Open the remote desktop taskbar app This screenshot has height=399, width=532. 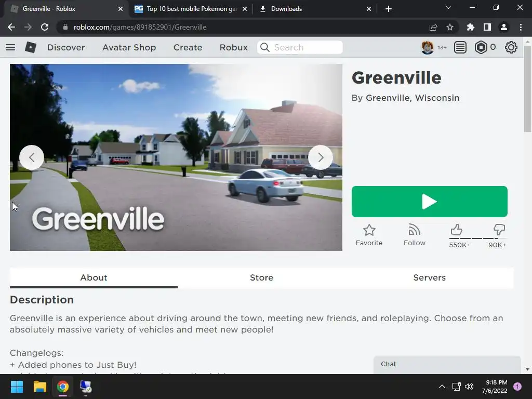click(86, 387)
